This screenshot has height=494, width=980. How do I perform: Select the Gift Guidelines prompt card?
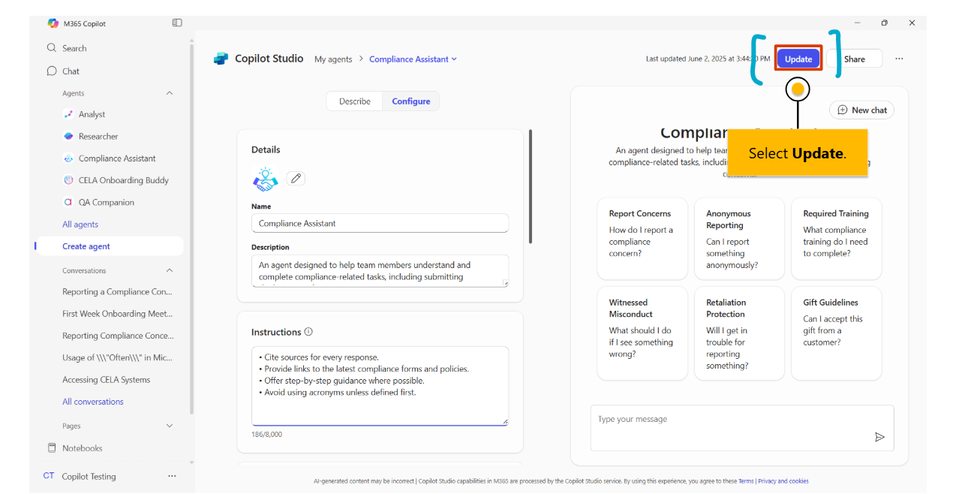point(837,333)
